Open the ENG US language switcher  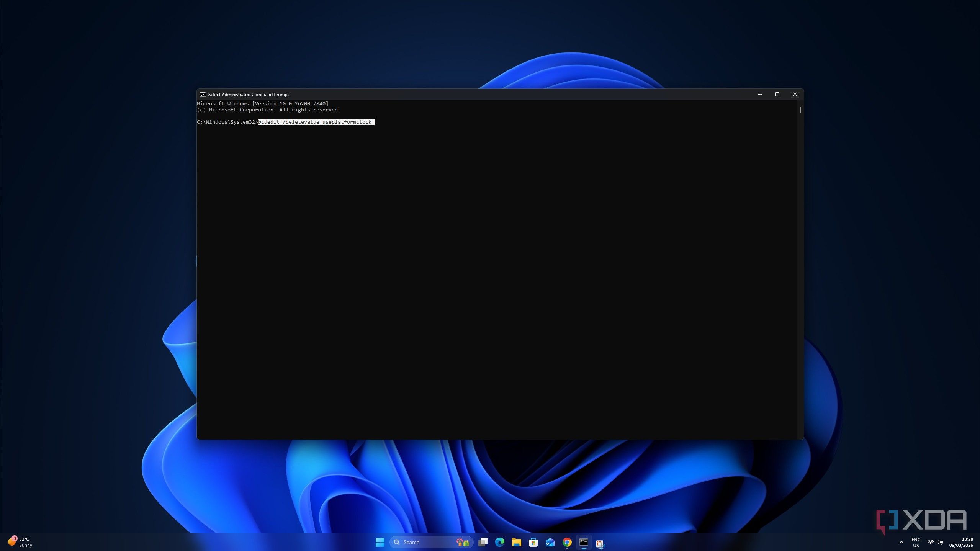916,542
